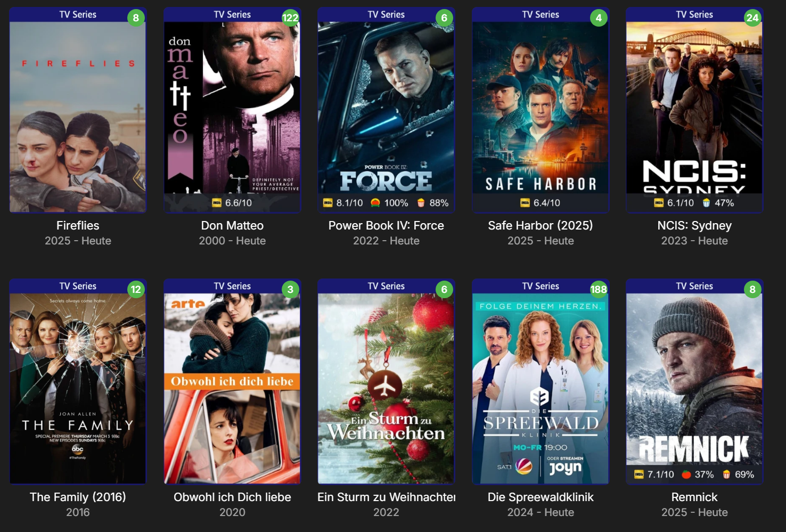
Task: Click the IMDb icon on Safe Harbor poster
Action: pos(525,203)
